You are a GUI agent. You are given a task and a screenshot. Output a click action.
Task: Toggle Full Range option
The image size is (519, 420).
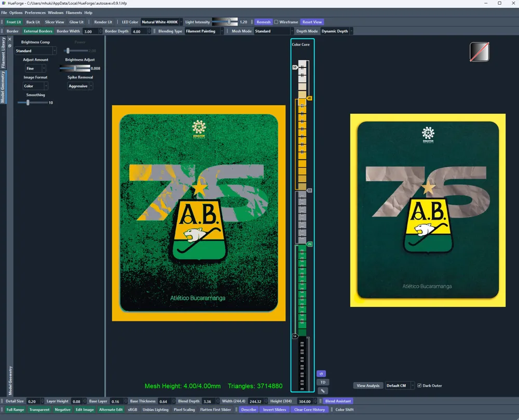click(x=15, y=410)
